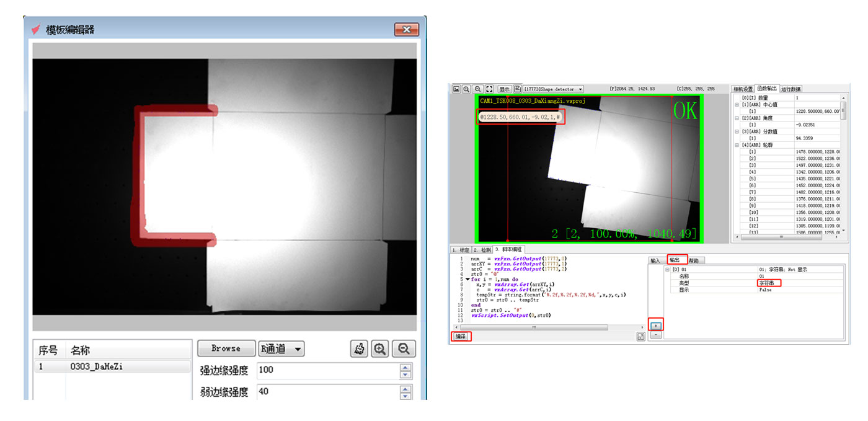Increase the 强边缘强度 value with up arrow

tap(405, 367)
